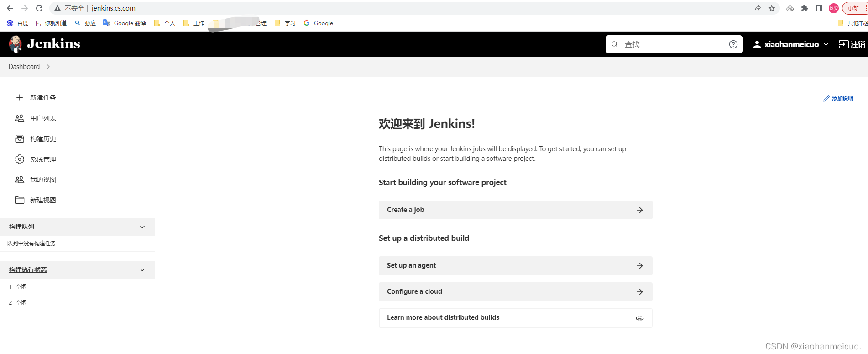Open 用户列表 in the sidebar
This screenshot has height=354, width=868.
[43, 118]
